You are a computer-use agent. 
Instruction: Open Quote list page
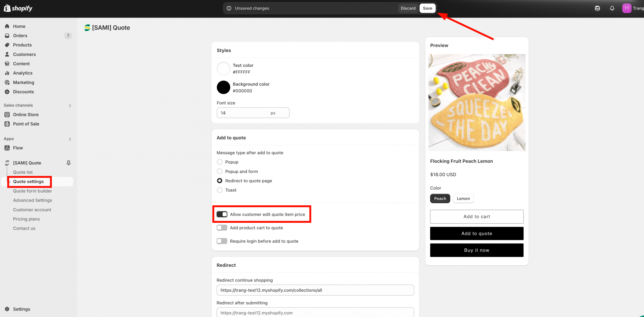tap(23, 172)
